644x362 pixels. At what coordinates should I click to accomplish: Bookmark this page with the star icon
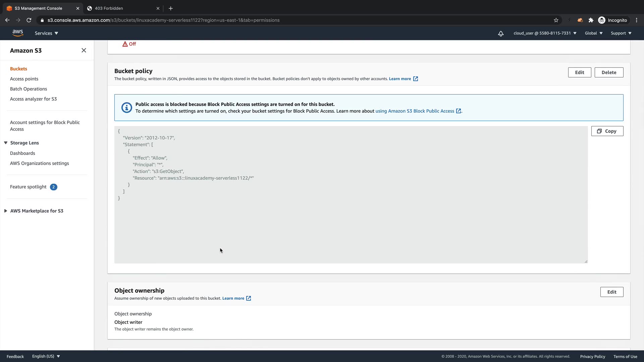(556, 20)
